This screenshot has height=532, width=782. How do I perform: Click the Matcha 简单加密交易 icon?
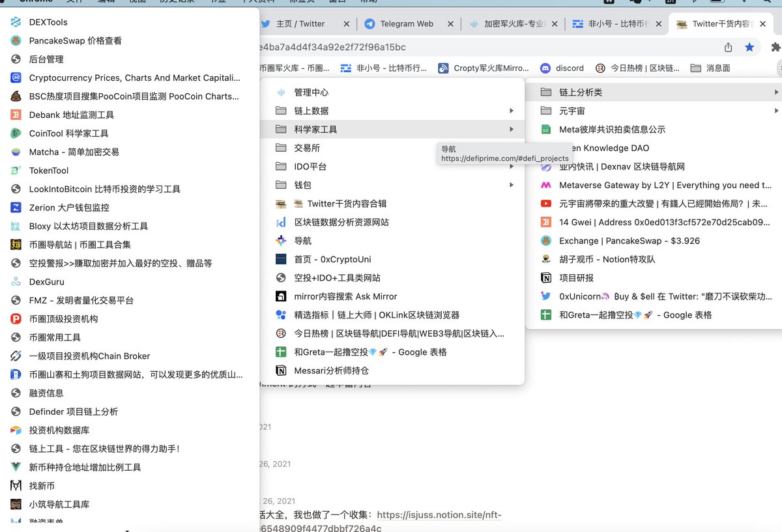tap(16, 152)
